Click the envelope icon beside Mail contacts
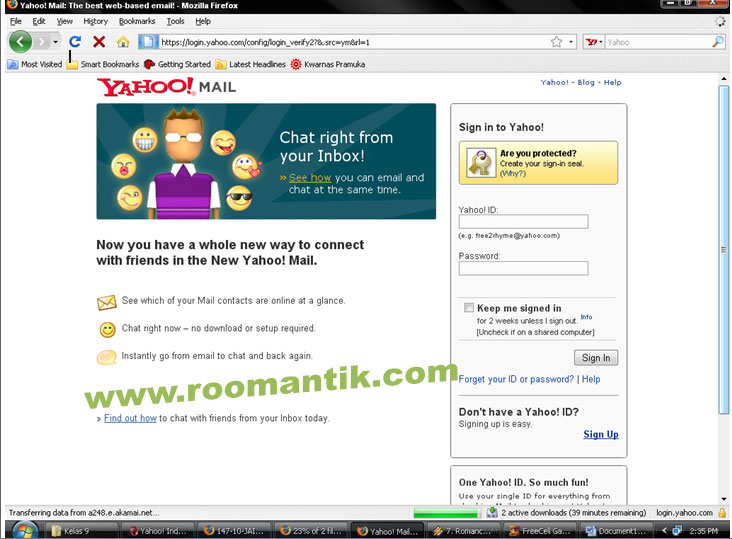Image resolution: width=732 pixels, height=539 pixels. point(106,302)
